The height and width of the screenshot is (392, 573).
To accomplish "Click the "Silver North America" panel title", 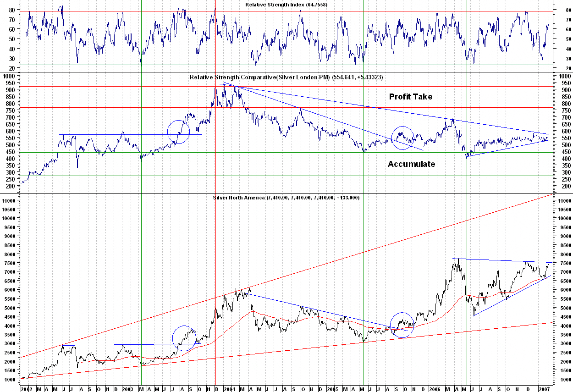I will click(239, 198).
